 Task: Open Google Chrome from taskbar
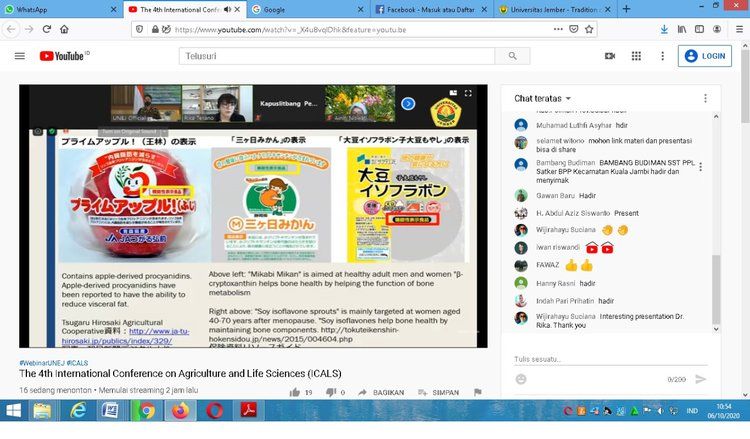point(147,411)
